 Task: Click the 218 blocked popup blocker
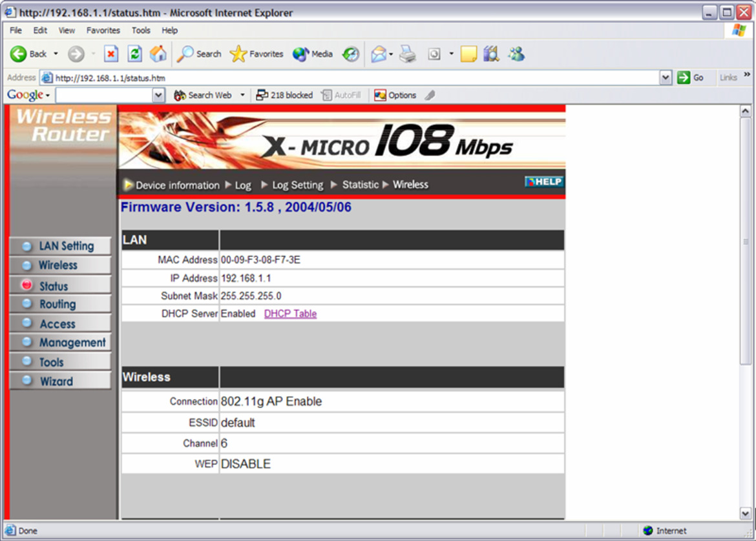point(284,96)
